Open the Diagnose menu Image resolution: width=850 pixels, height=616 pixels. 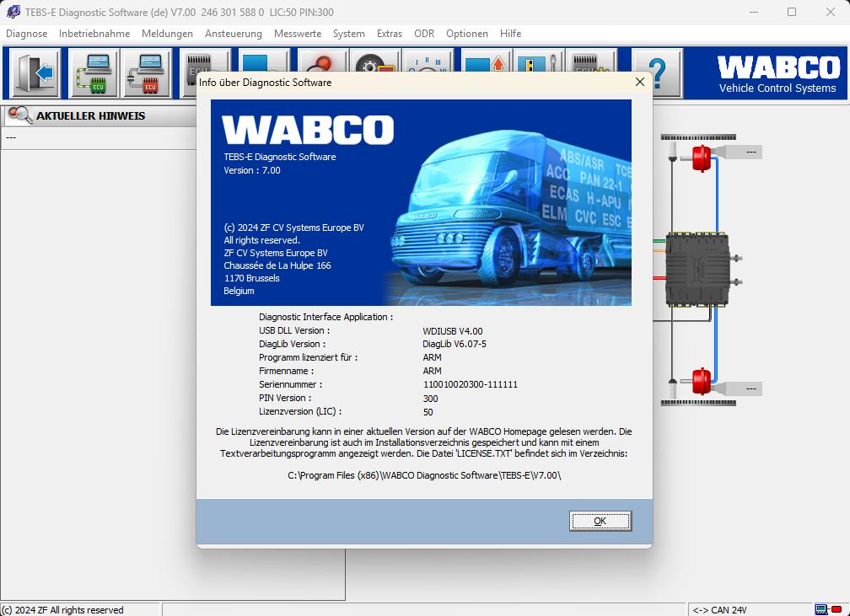tap(26, 34)
